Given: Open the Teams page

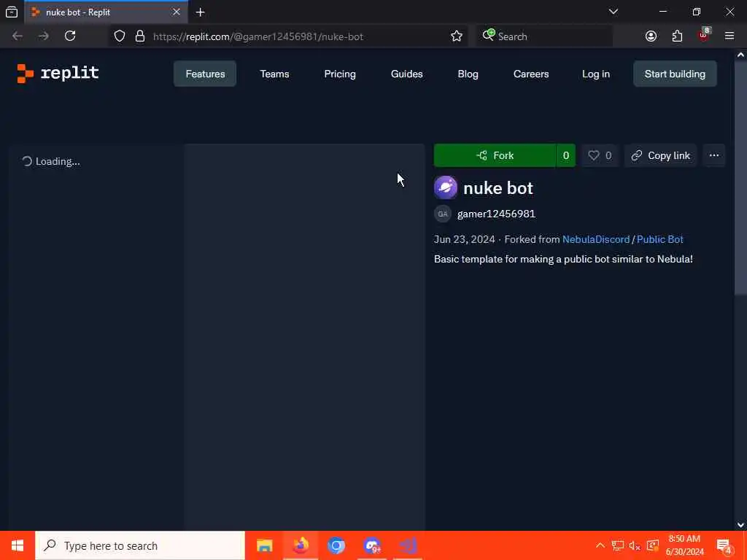Looking at the screenshot, I should point(274,74).
